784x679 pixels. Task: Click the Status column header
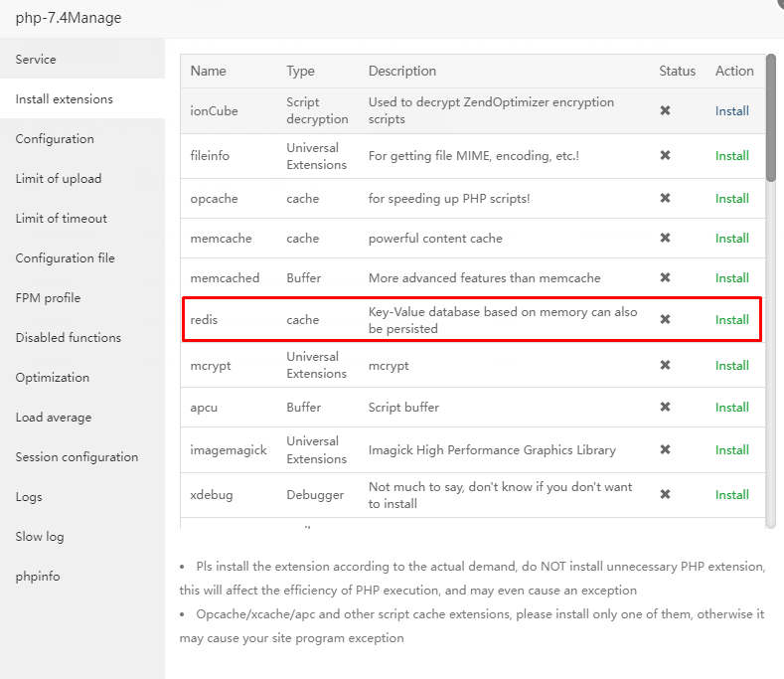tap(678, 71)
